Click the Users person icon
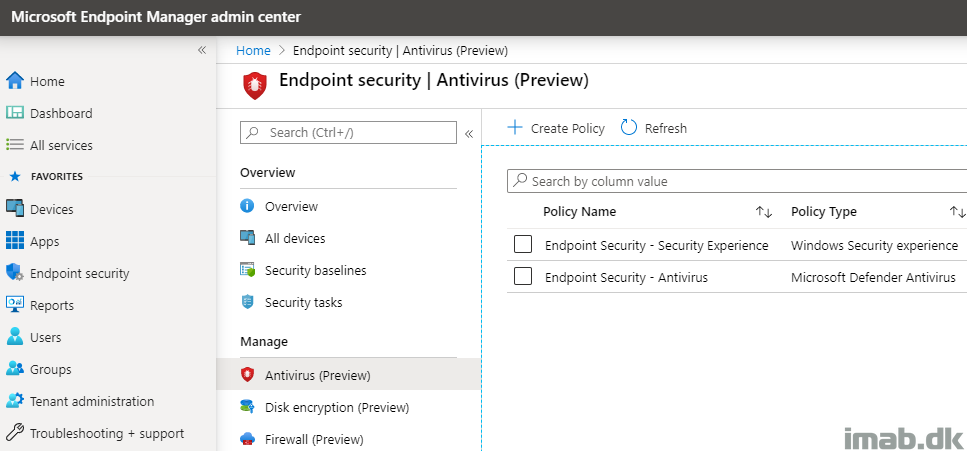 (15, 337)
